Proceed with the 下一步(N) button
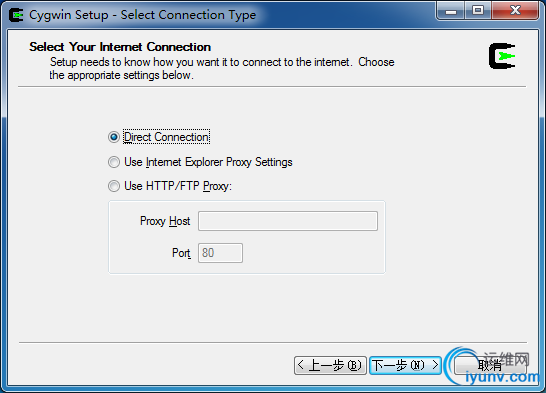Image resolution: width=546 pixels, height=393 pixels. 405,365
